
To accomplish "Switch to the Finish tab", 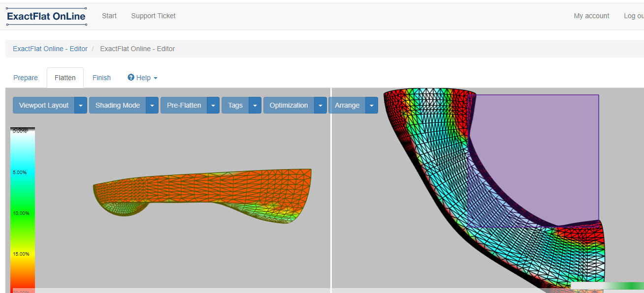I will (x=101, y=78).
